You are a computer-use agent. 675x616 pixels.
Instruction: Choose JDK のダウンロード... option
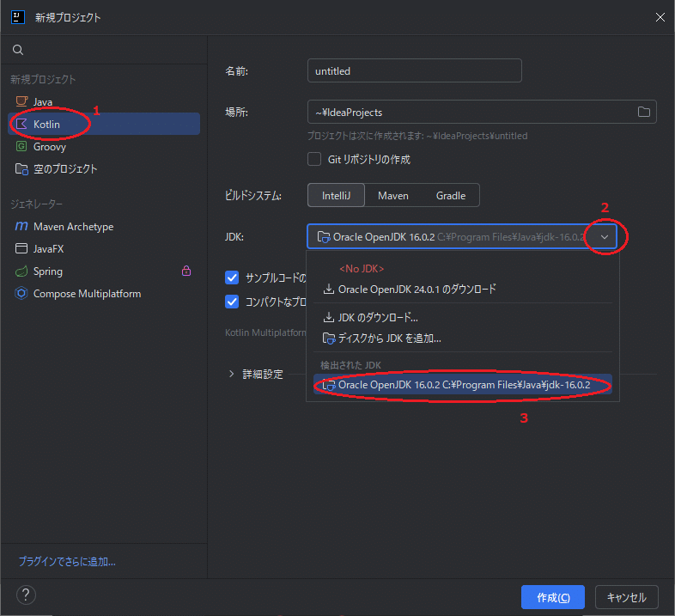click(463, 318)
